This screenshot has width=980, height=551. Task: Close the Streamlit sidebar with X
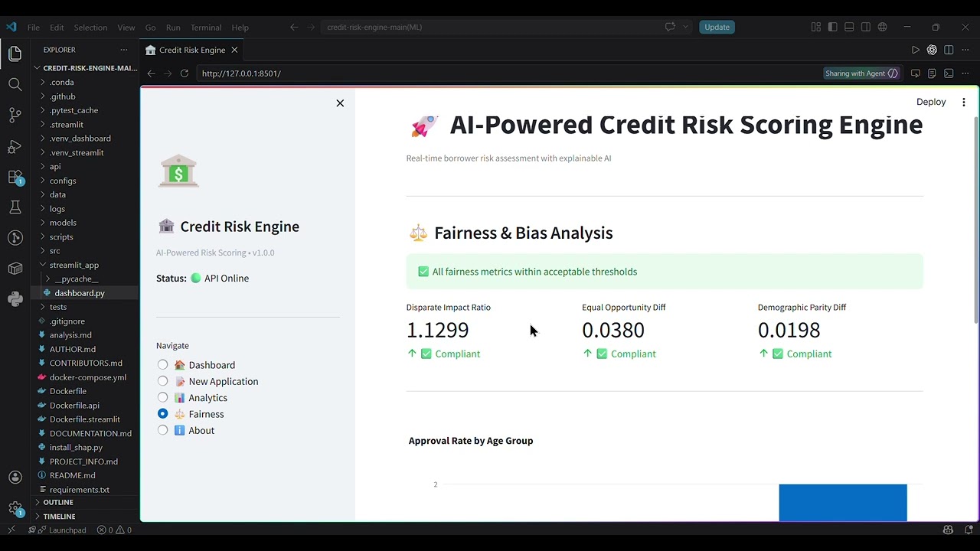[340, 103]
